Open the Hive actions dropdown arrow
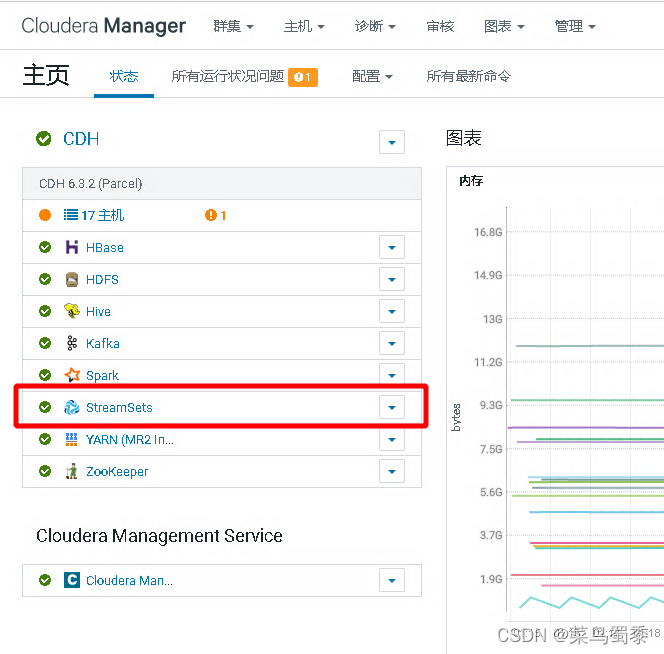 click(392, 311)
